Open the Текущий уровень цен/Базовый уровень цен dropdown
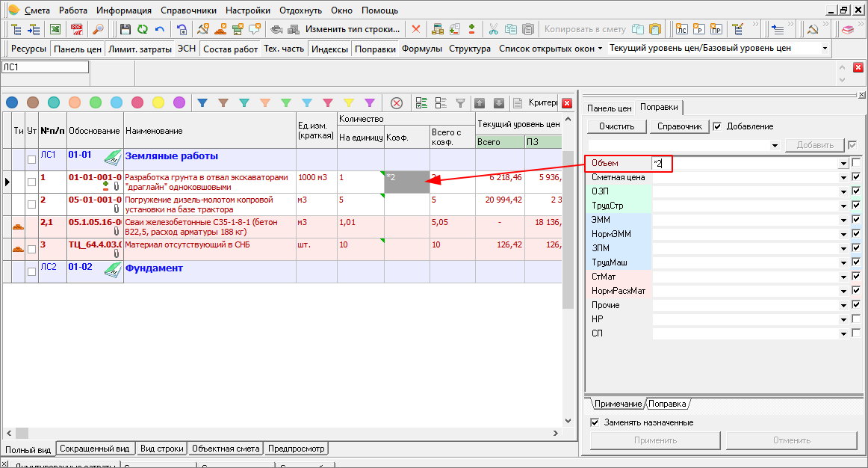868x468 pixels. click(x=825, y=49)
